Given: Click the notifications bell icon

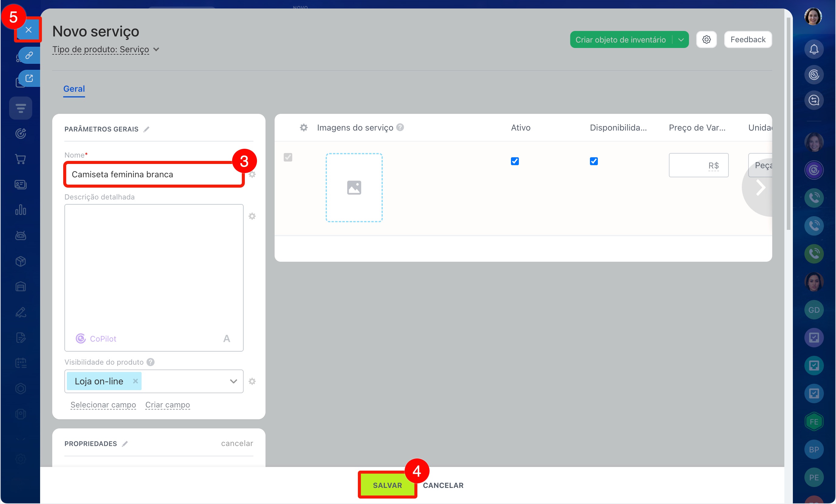Looking at the screenshot, I should tap(814, 49).
